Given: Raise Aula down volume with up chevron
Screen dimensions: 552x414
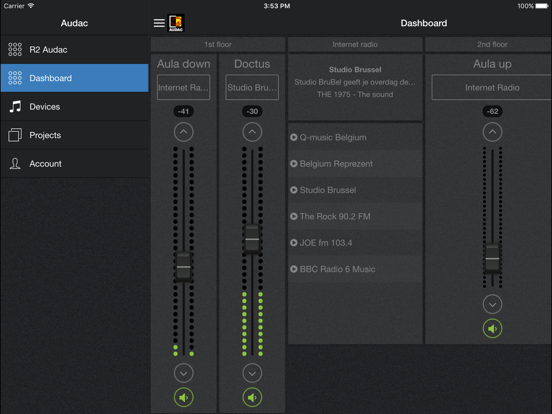Looking at the screenshot, I should tap(183, 132).
